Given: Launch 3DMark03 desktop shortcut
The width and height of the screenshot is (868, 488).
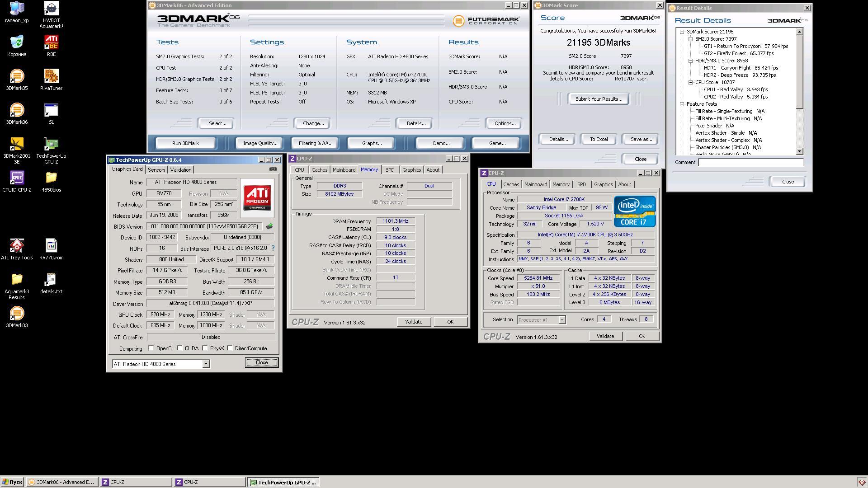Looking at the screenshot, I should point(17,317).
